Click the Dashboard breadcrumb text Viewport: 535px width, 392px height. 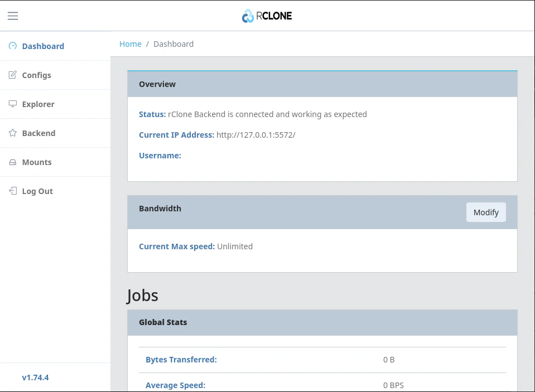coord(173,44)
